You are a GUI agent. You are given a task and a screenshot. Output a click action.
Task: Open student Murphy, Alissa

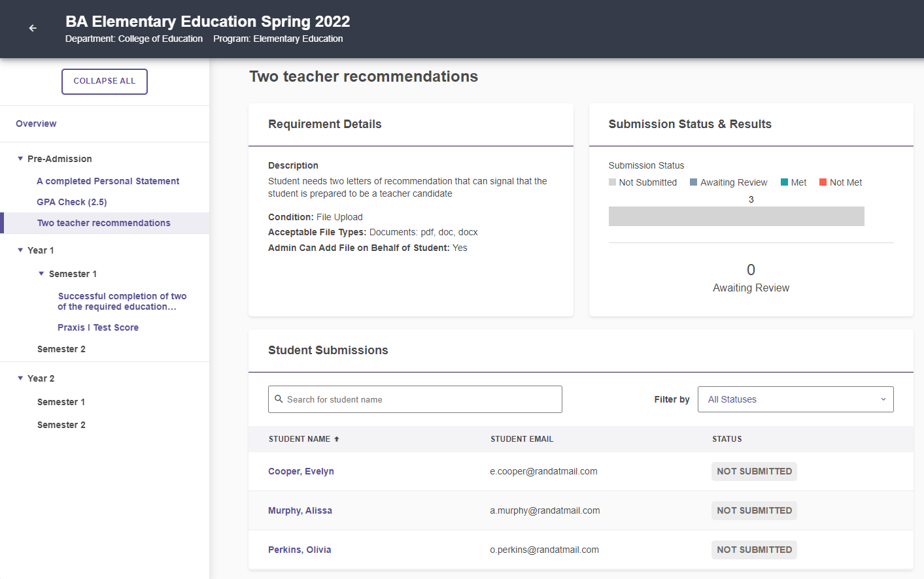(x=300, y=510)
